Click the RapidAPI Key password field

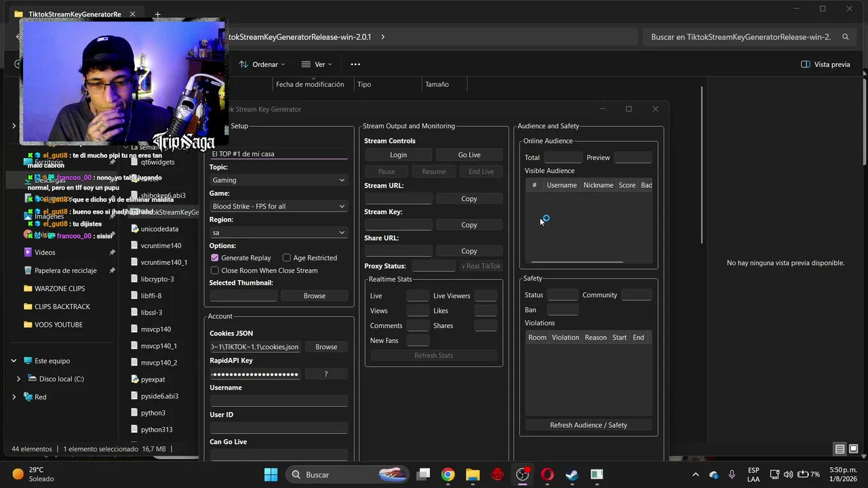pos(255,374)
